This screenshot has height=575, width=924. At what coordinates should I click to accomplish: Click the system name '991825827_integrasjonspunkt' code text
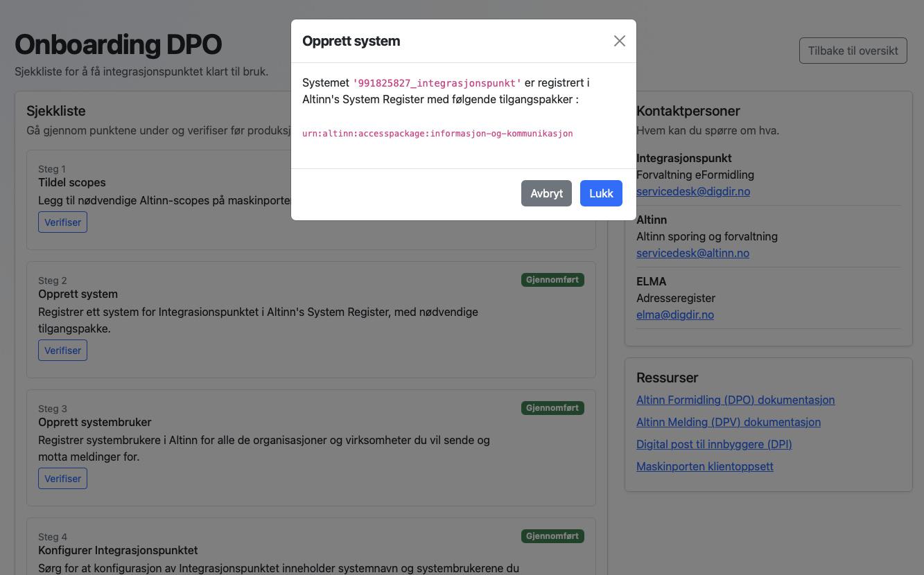(x=437, y=83)
